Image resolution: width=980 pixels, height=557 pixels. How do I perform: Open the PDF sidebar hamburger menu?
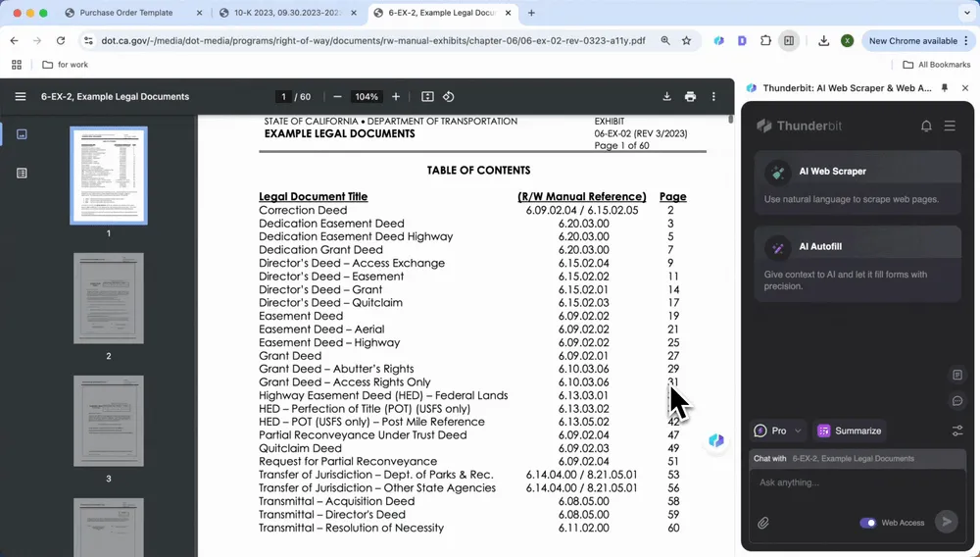[21, 96]
